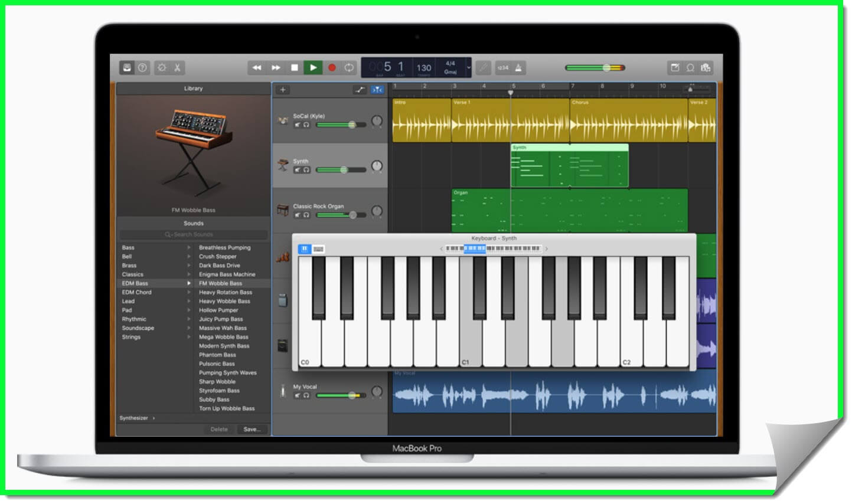852x504 pixels.
Task: Mute the Classic Rock Organ track
Action: tap(298, 215)
